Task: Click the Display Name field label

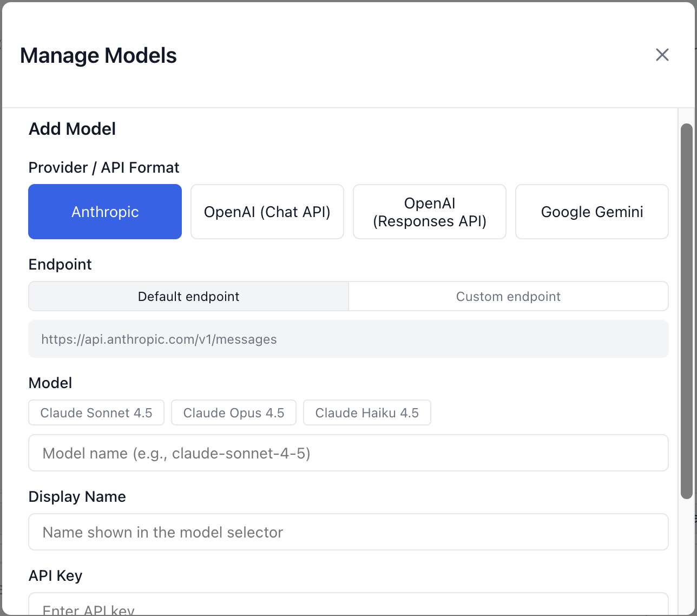Action: [77, 497]
